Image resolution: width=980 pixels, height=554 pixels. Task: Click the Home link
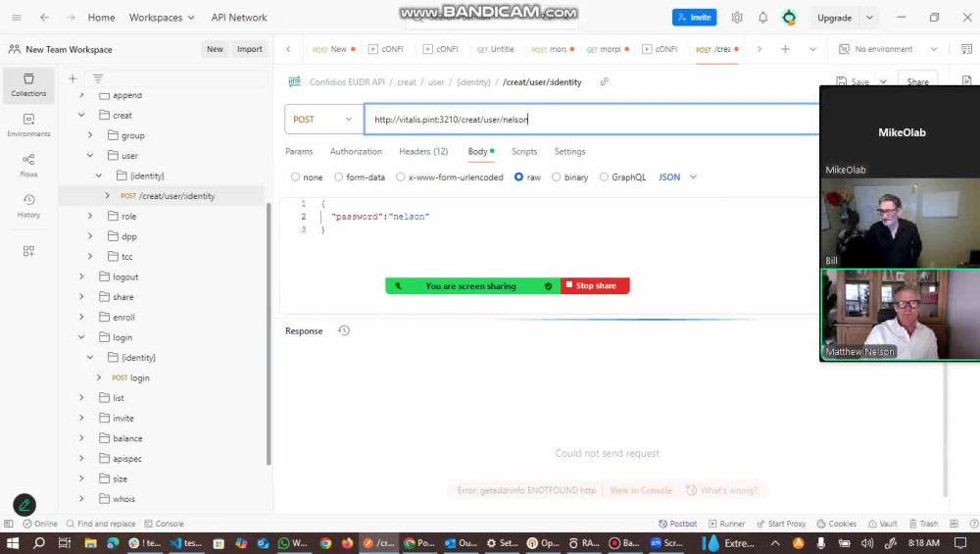click(101, 18)
